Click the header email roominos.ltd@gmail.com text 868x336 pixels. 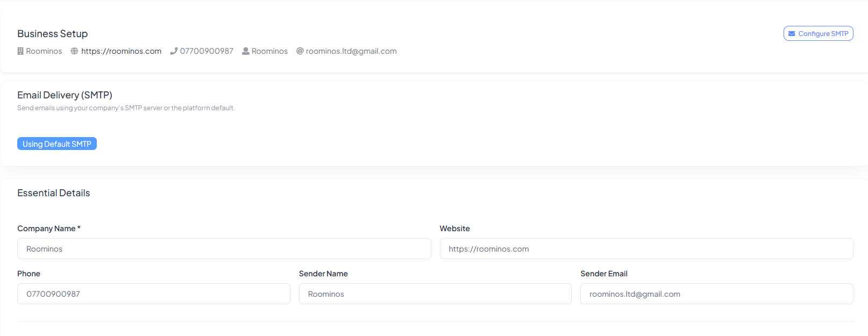coord(351,51)
